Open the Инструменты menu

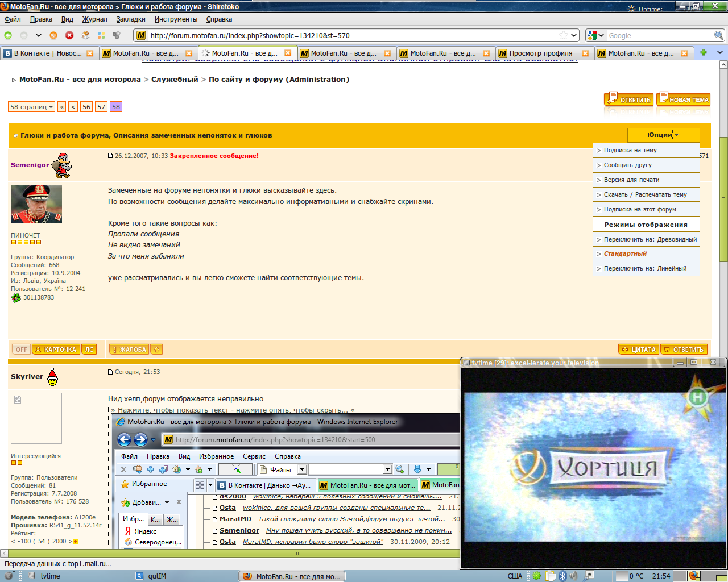point(176,19)
